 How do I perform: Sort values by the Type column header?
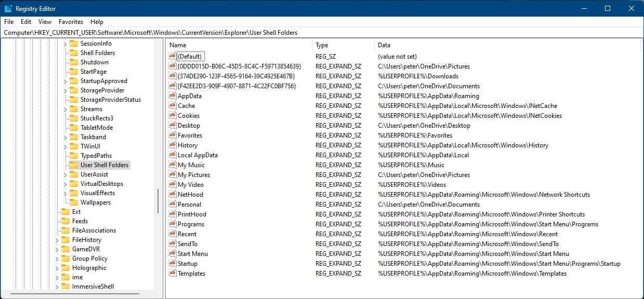pyautogui.click(x=344, y=45)
